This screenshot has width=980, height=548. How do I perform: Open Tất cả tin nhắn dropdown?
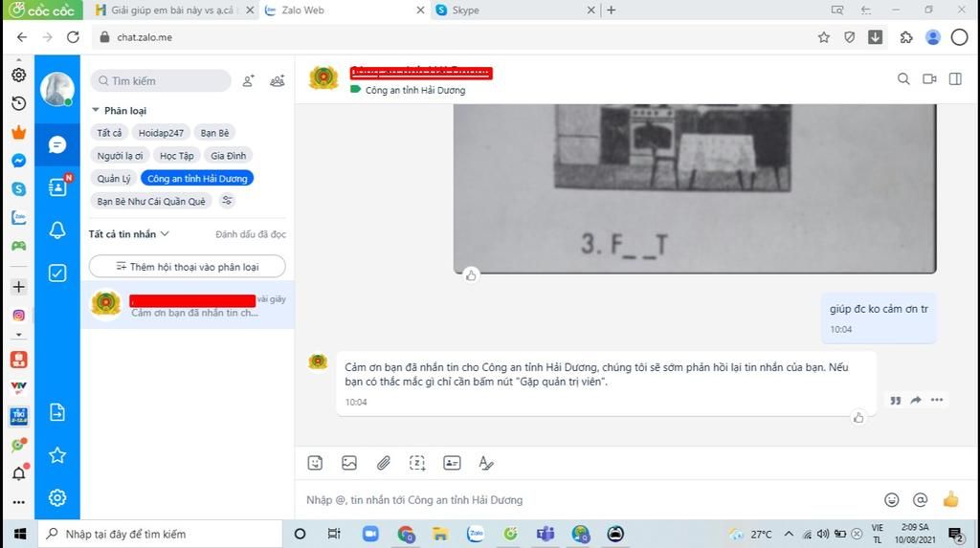(129, 233)
